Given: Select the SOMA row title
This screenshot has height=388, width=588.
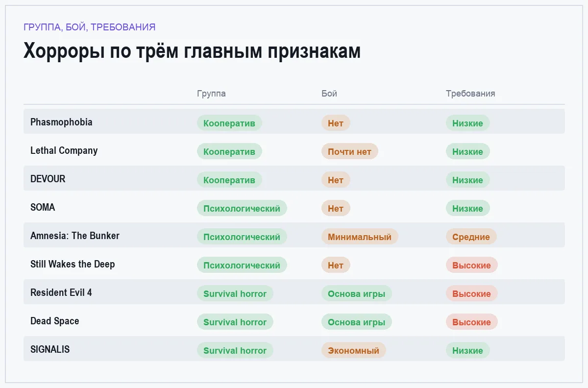Looking at the screenshot, I should (x=43, y=207).
